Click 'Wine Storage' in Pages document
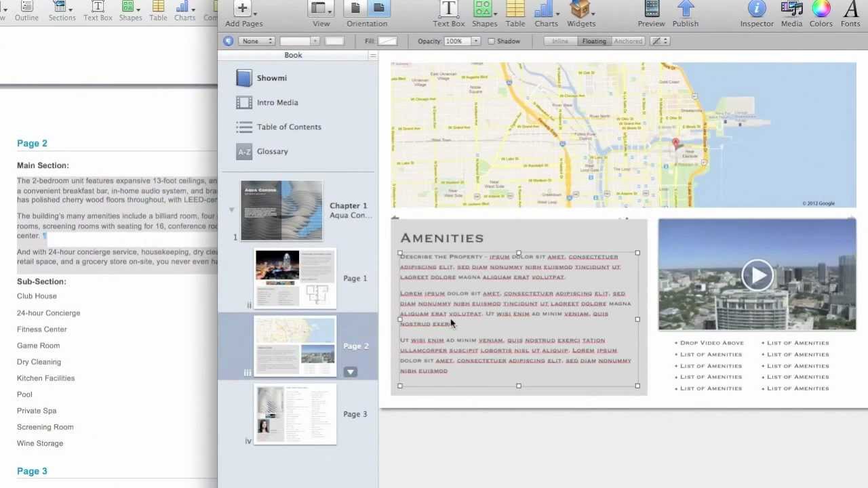868x488 pixels. point(40,443)
